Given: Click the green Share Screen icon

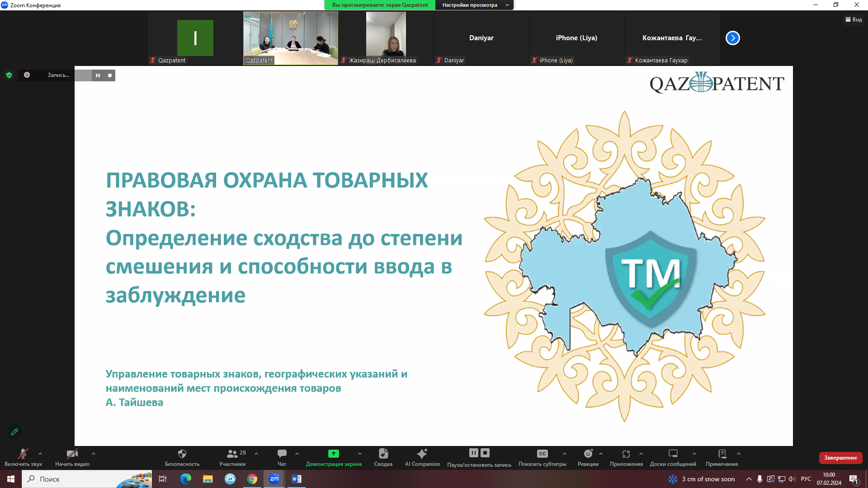Looking at the screenshot, I should pyautogui.click(x=333, y=454).
